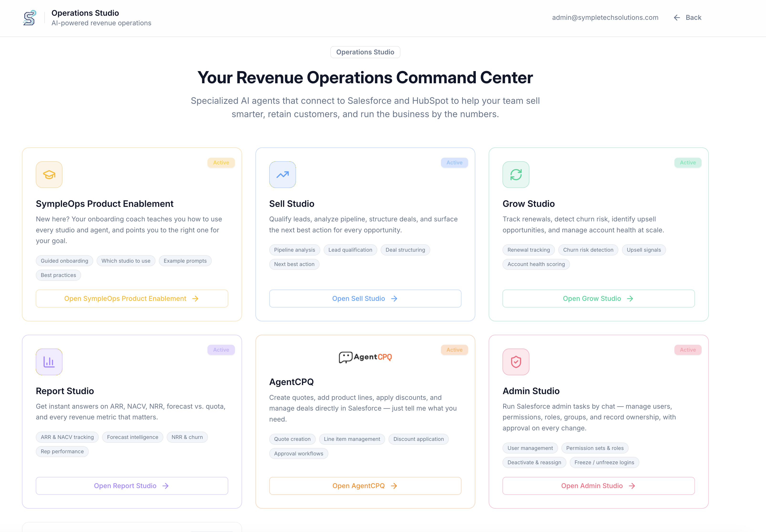The height and width of the screenshot is (532, 766).
Task: Go back using the Back arrow link
Action: tap(687, 18)
